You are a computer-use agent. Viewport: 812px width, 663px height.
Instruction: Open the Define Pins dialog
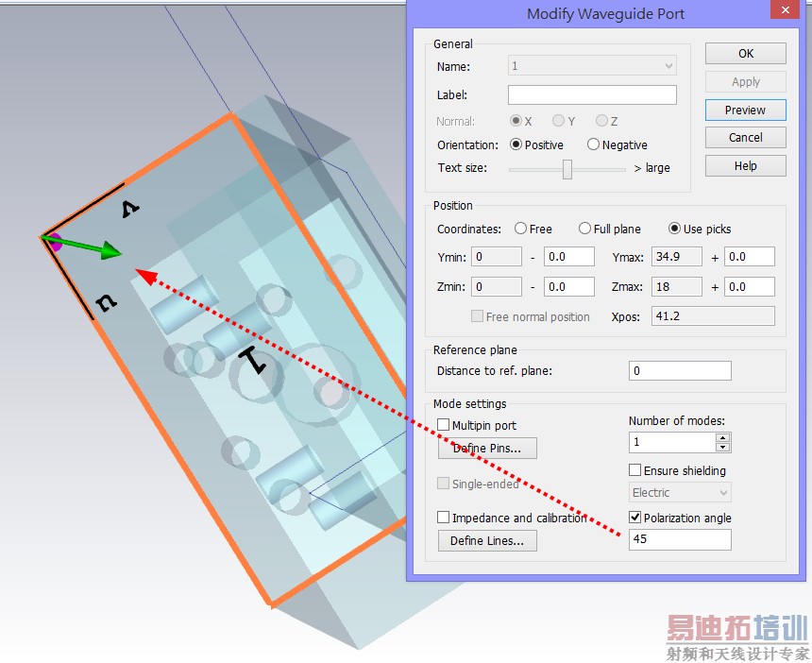pyautogui.click(x=487, y=448)
